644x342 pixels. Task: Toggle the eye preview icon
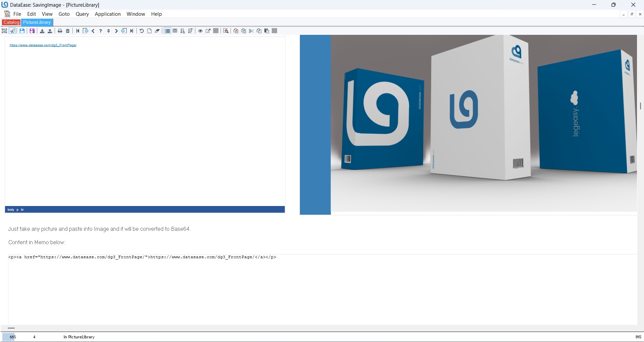pyautogui.click(x=200, y=31)
